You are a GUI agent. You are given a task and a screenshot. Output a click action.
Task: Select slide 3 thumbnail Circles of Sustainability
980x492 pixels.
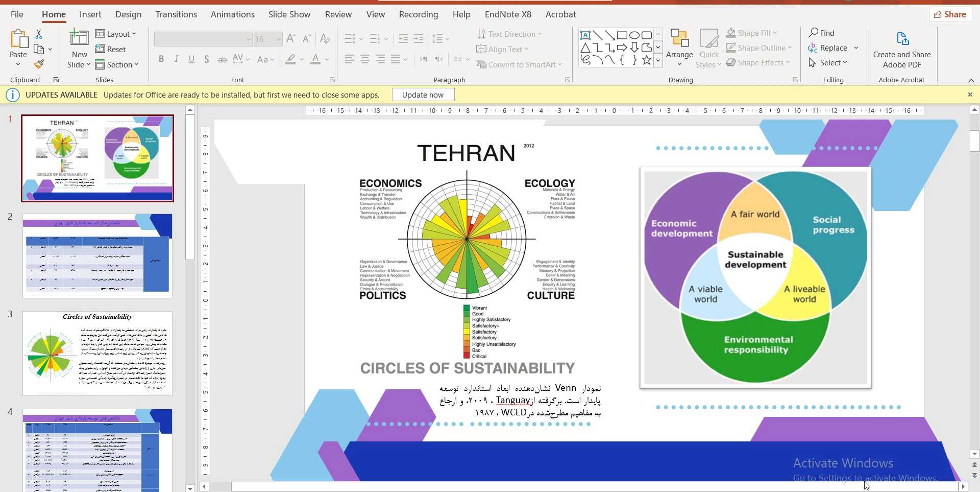point(97,353)
